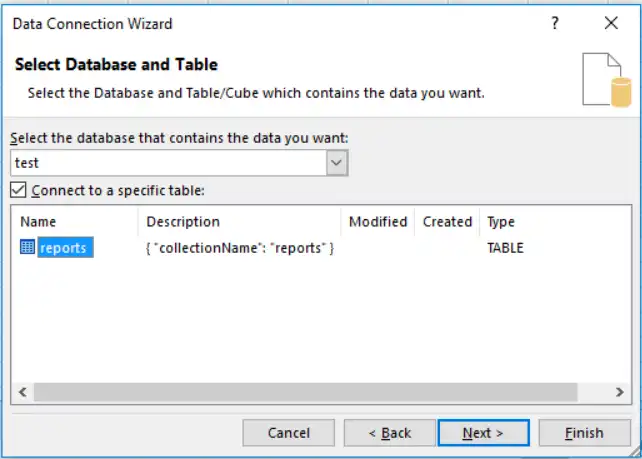The height and width of the screenshot is (459, 642).
Task: Click the reports table icon
Action: (x=27, y=248)
